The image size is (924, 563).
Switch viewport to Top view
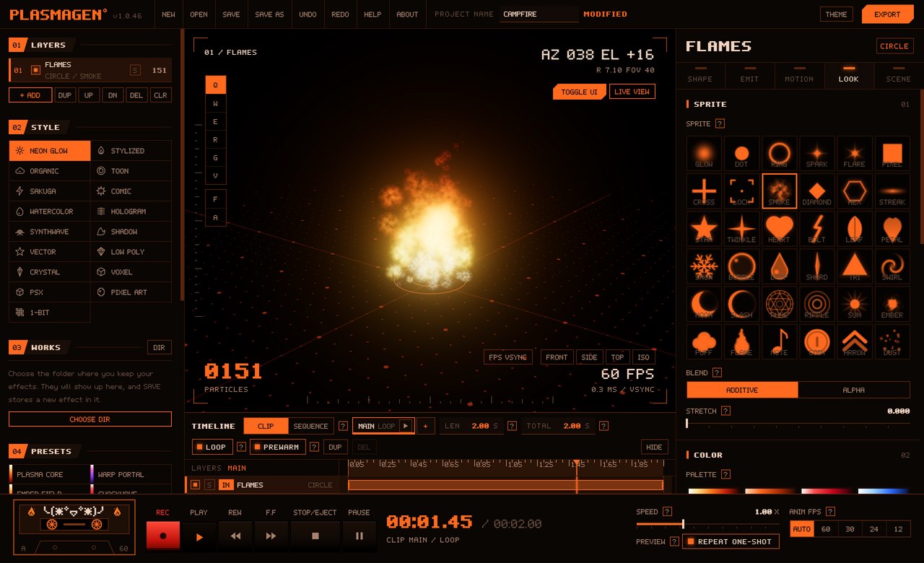(617, 357)
